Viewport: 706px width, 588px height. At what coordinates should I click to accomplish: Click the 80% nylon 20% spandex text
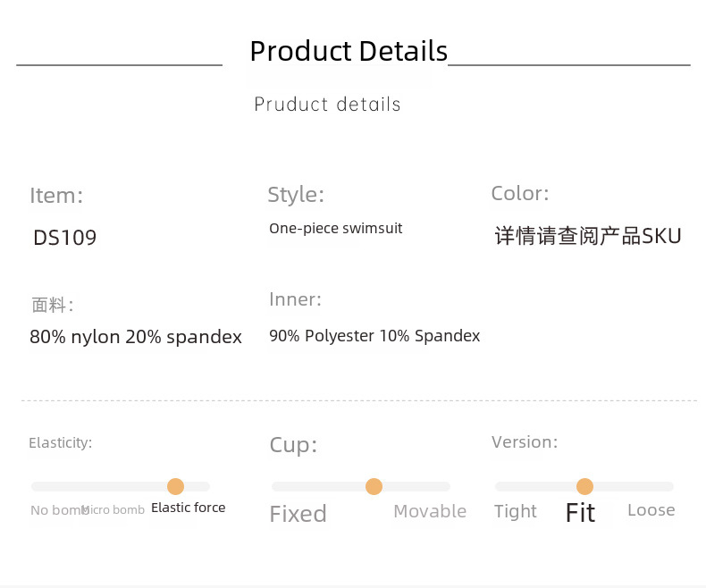(x=136, y=337)
